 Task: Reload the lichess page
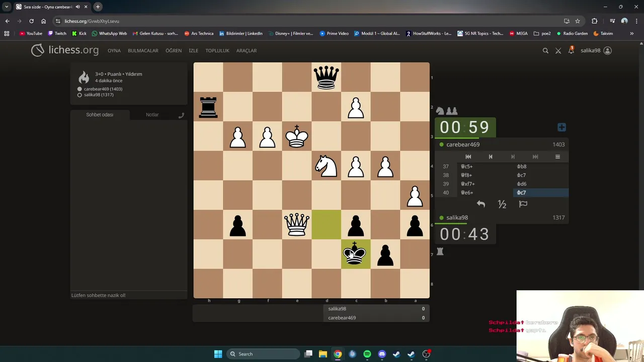click(x=31, y=21)
